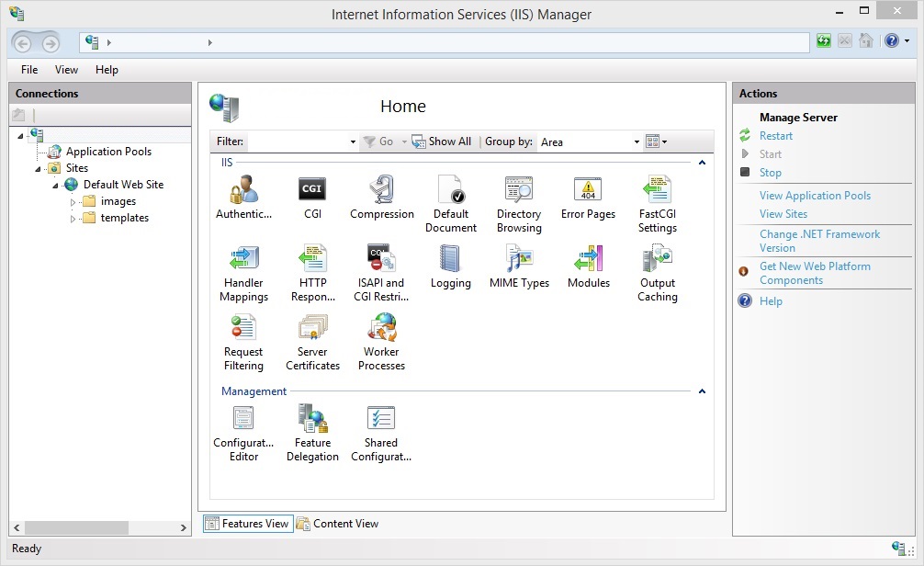Click Stop in Manage Server actions
The image size is (924, 566).
pyautogui.click(x=771, y=173)
